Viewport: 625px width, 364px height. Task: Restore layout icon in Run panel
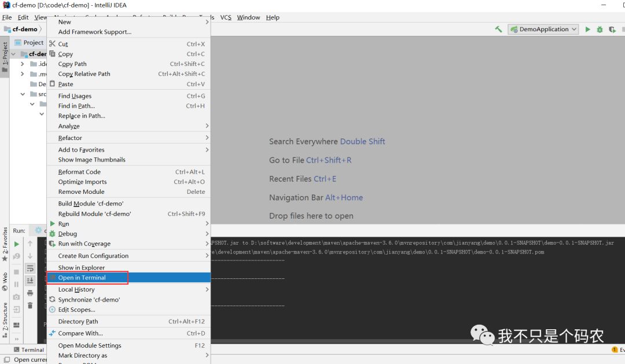(16, 325)
